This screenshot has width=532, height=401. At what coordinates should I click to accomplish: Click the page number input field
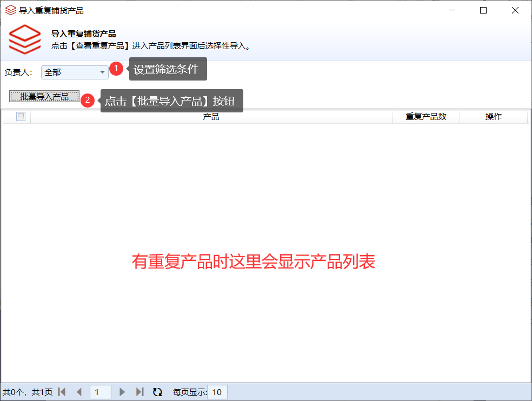tap(100, 392)
